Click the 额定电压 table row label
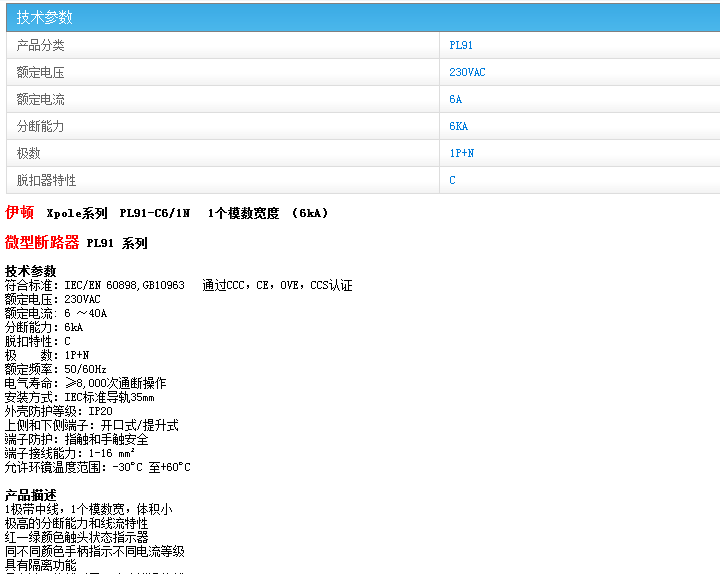This screenshot has width=720, height=574. click(40, 72)
